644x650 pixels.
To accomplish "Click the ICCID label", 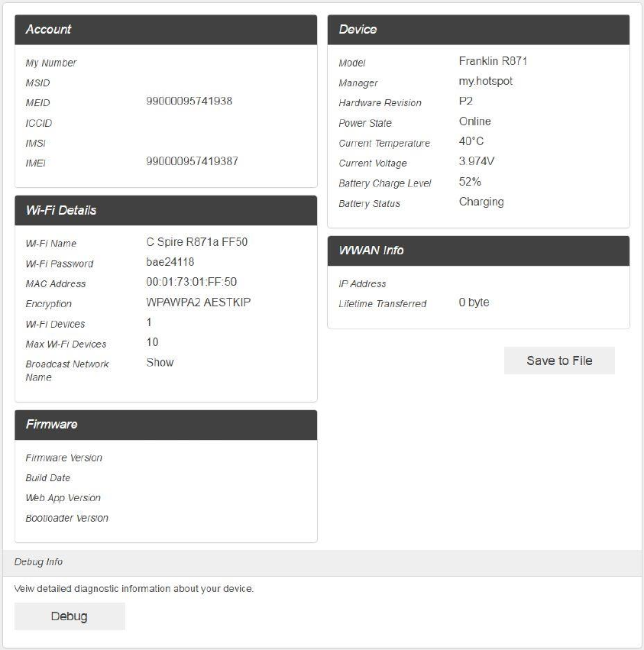I will coord(38,123).
